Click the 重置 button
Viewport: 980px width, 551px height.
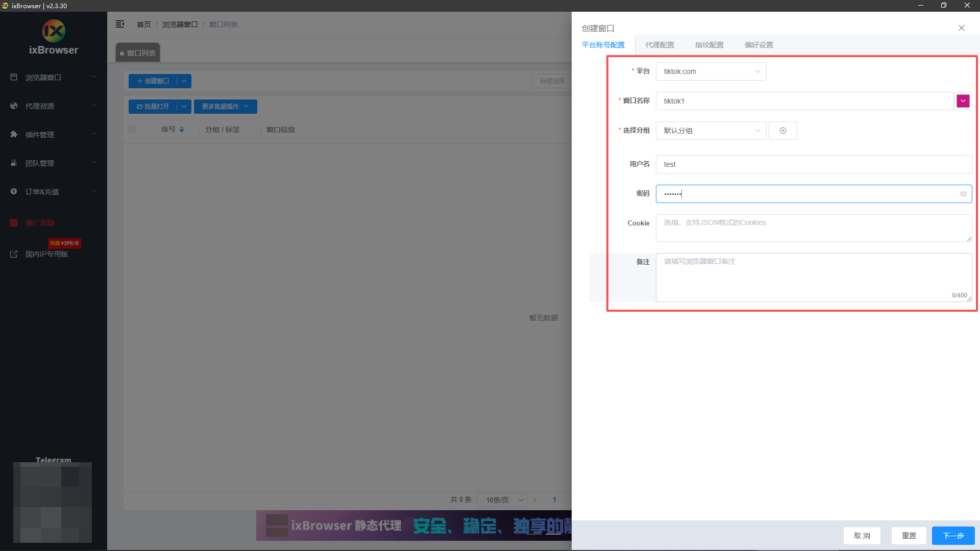click(x=909, y=536)
